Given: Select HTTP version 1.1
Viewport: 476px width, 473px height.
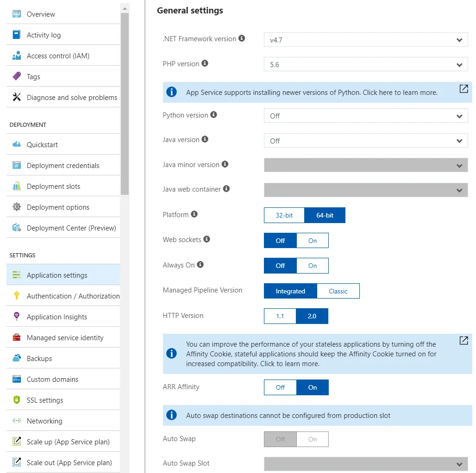Looking at the screenshot, I should [280, 316].
